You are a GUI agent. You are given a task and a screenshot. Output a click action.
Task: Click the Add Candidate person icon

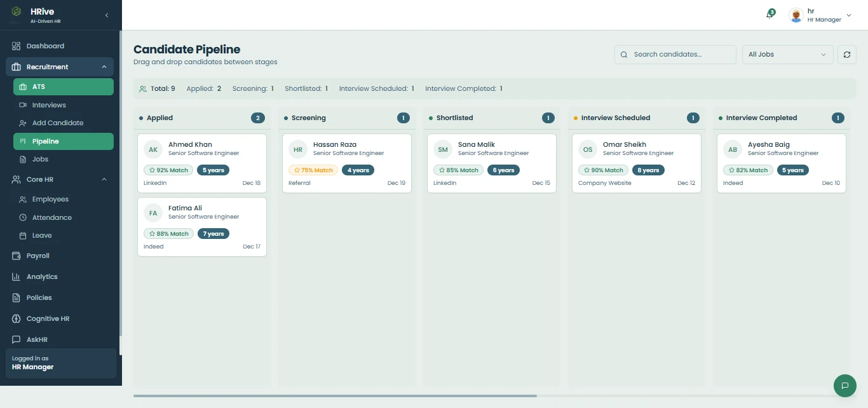click(x=23, y=123)
